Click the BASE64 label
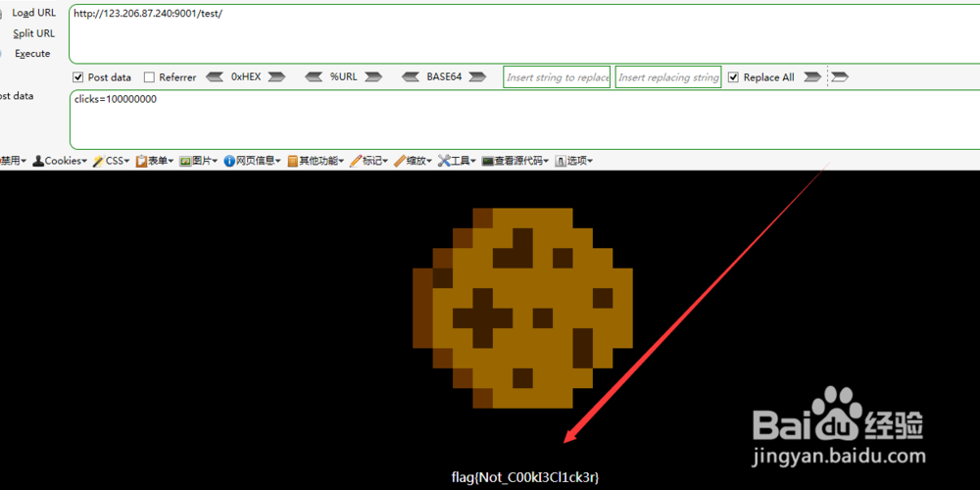Viewport: 980px width, 490px height. coord(444,76)
